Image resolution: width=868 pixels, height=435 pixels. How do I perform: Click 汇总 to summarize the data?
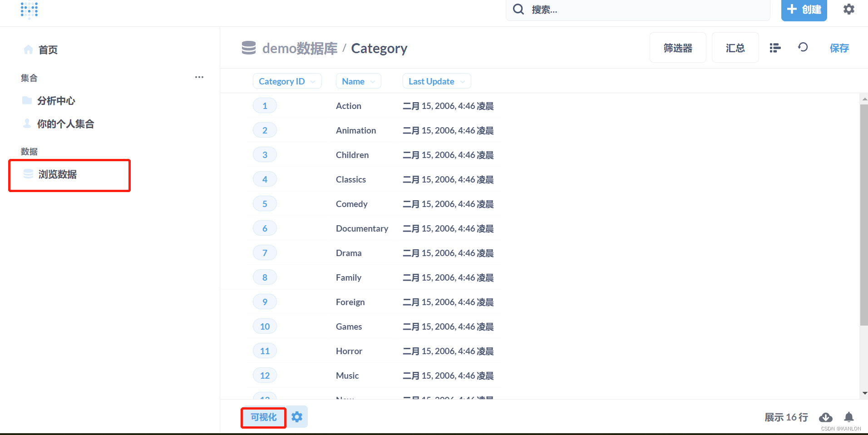(735, 47)
